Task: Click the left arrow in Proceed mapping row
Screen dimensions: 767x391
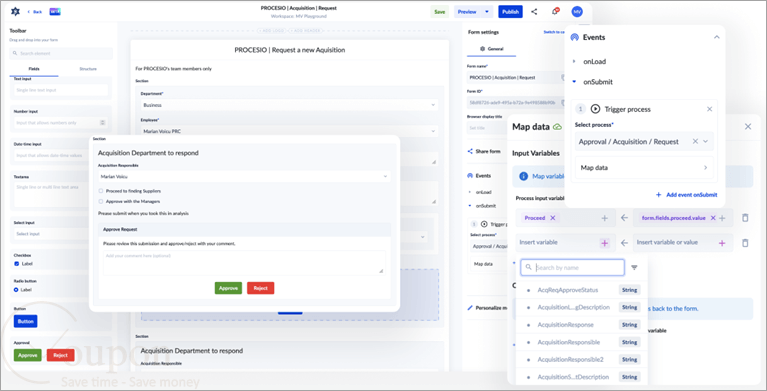Action: pyautogui.click(x=624, y=218)
